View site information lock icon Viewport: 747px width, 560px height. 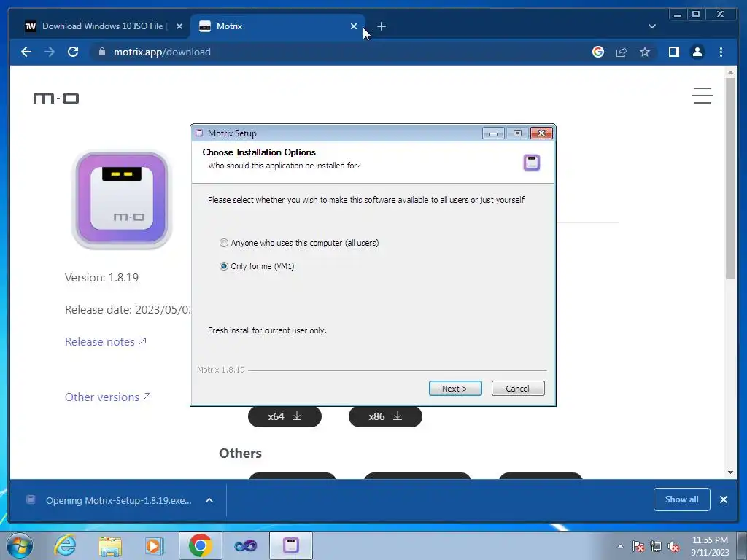tap(101, 52)
